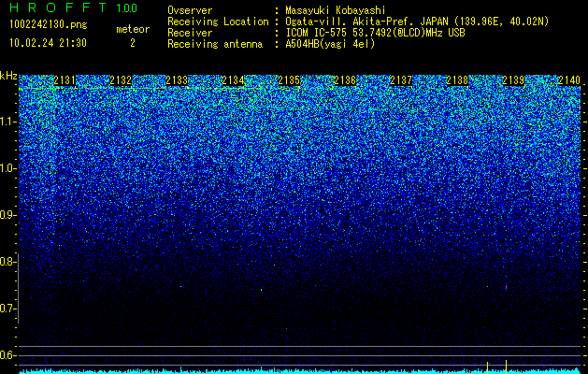Click the time marker 2140
The height and width of the screenshot is (374, 588).
pyautogui.click(x=569, y=80)
